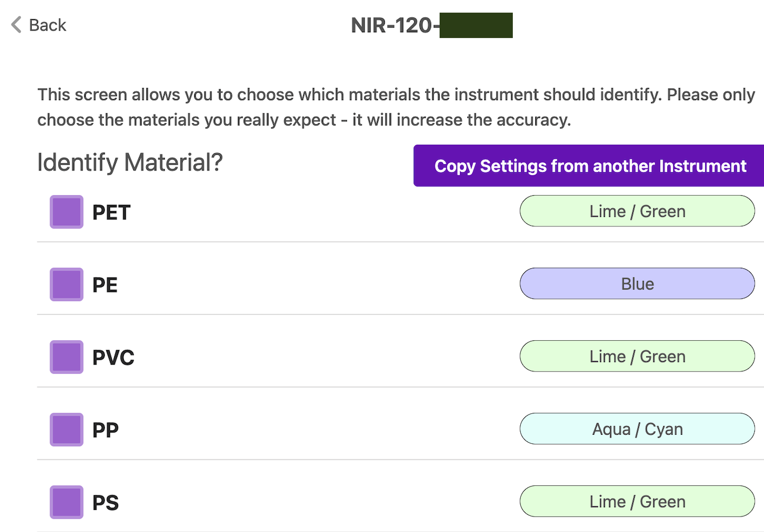This screenshot has width=764, height=532.
Task: Toggle the PET material checkbox
Action: pos(66,212)
